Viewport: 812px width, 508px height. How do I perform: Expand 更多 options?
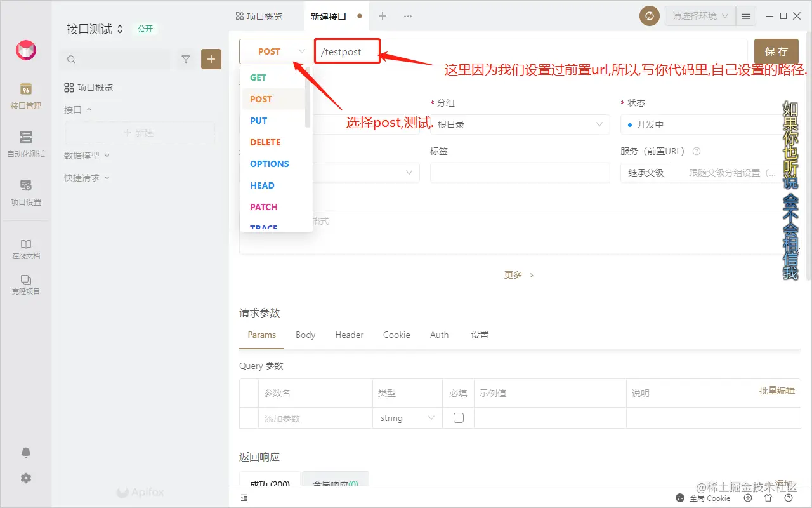pyautogui.click(x=520, y=275)
